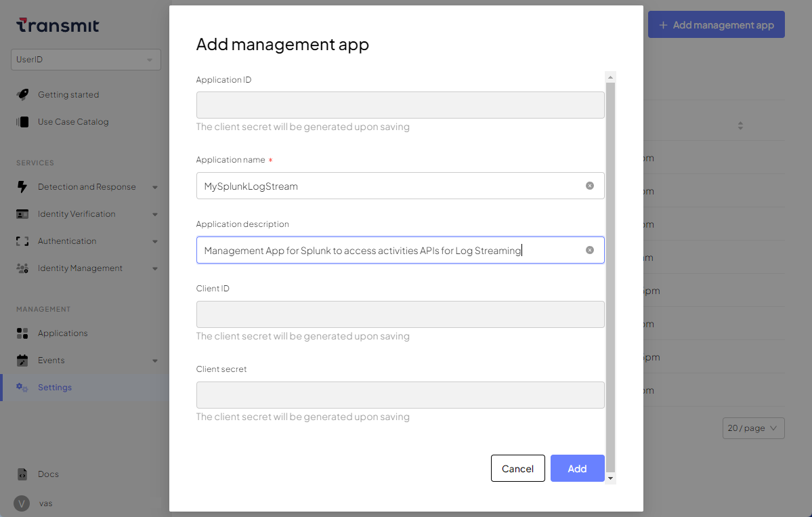Cancel the Add management app dialog

click(517, 468)
